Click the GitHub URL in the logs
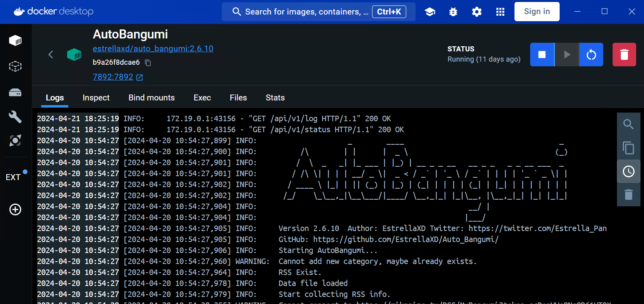 (x=406, y=239)
